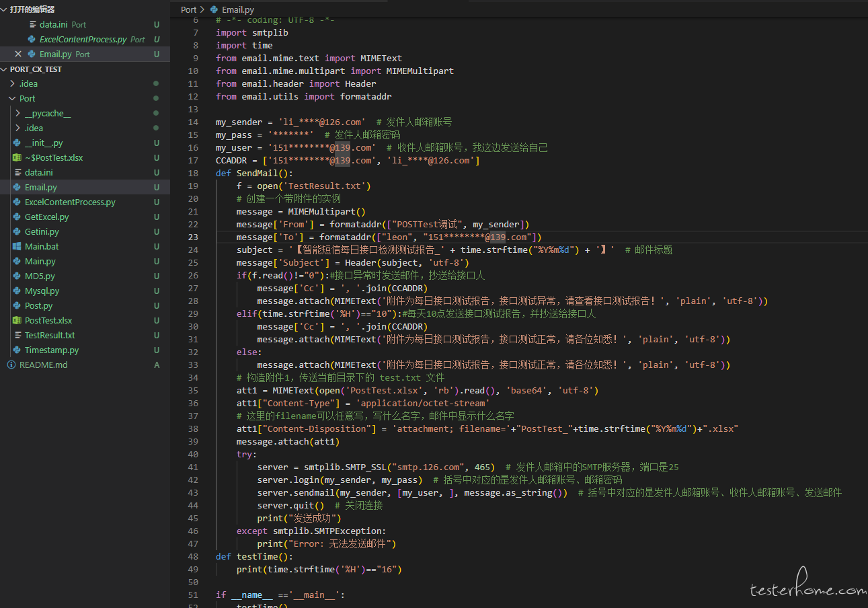Select Email.py in the Port folder tree
The image size is (868, 608).
pos(41,188)
